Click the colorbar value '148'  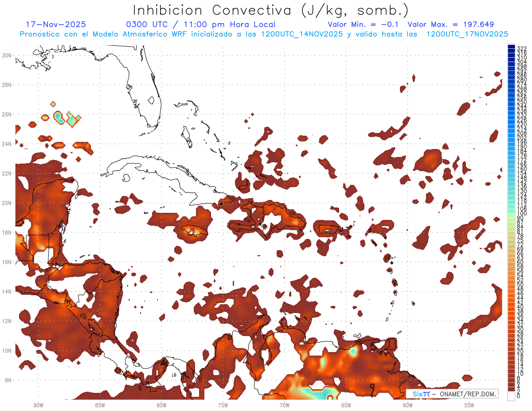[522, 178]
